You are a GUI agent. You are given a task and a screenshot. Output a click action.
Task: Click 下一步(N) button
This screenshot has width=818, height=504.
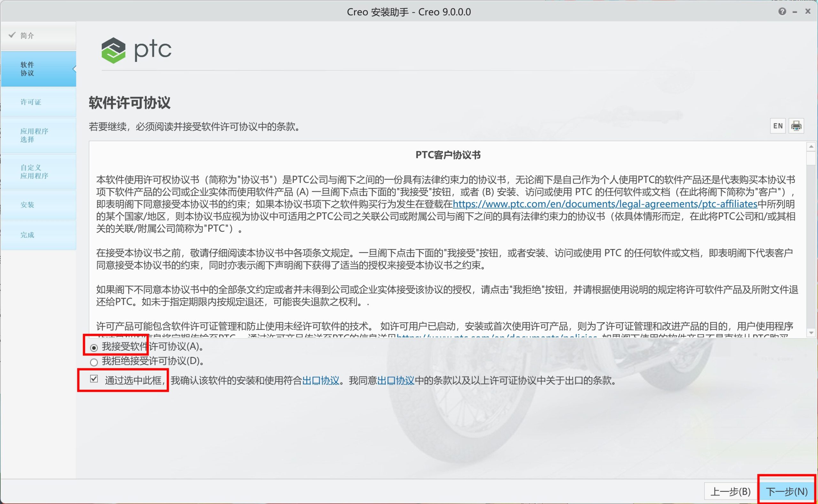click(x=787, y=491)
